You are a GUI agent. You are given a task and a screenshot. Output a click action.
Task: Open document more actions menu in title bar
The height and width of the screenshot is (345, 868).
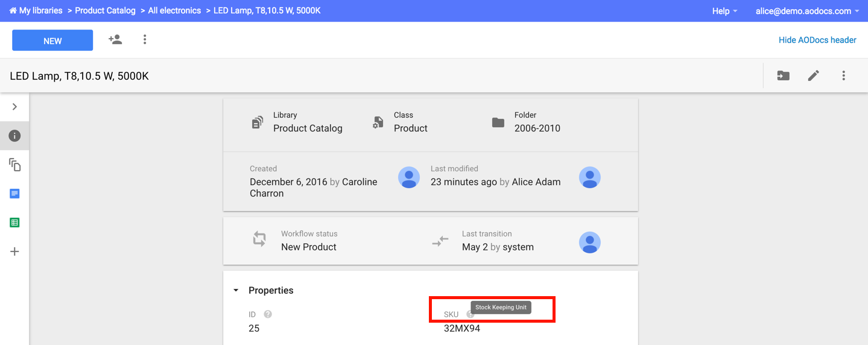(843, 75)
